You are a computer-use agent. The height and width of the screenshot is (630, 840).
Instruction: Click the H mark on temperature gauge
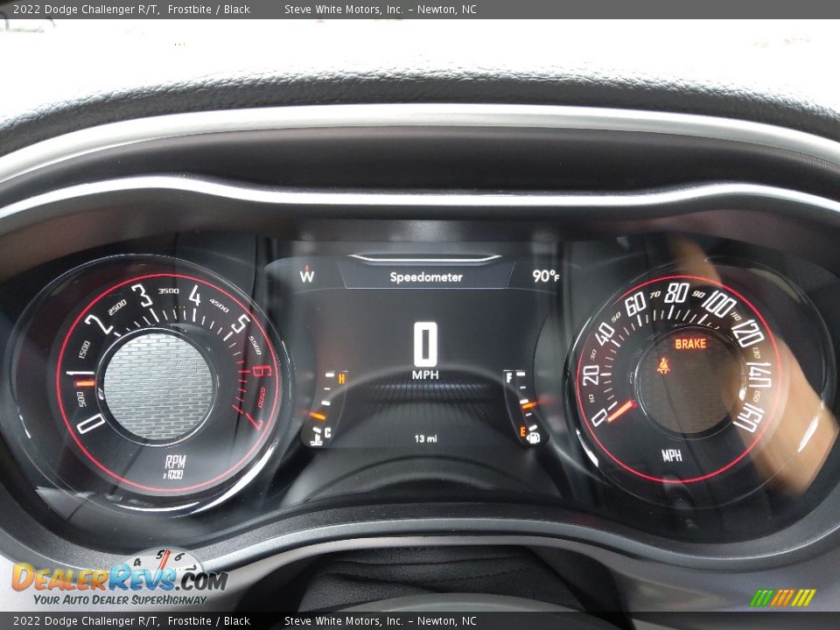(x=341, y=379)
